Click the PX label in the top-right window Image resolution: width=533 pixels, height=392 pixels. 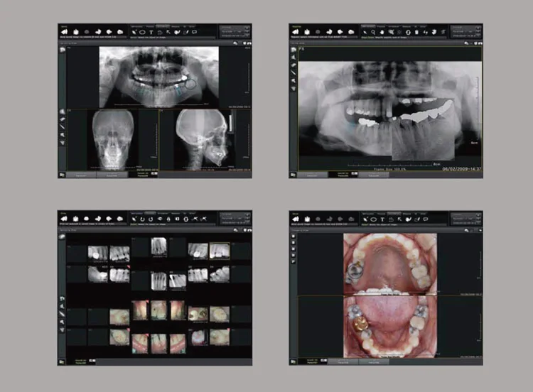click(302, 50)
